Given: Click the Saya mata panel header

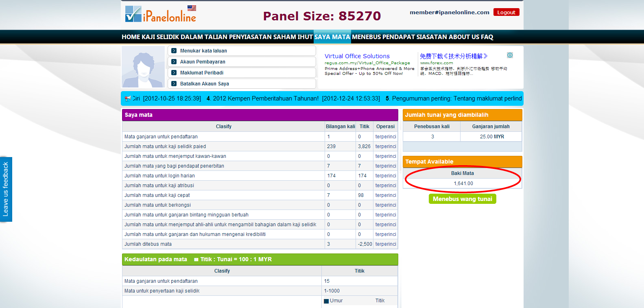Looking at the screenshot, I should [x=260, y=115].
